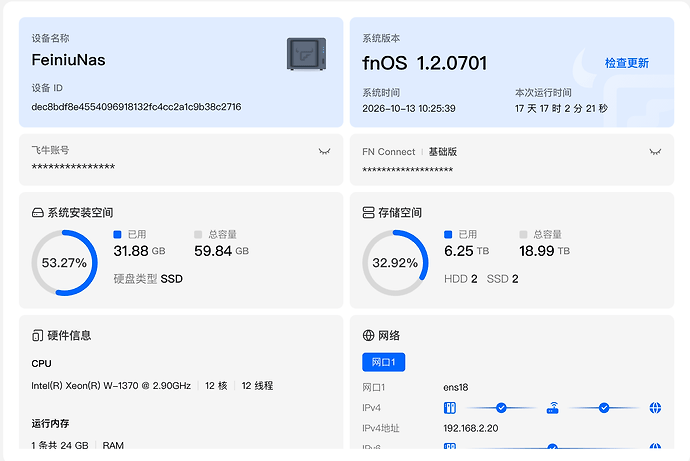Click the 12 核 core count
Image resolution: width=690 pixels, height=461 pixels.
pos(216,386)
